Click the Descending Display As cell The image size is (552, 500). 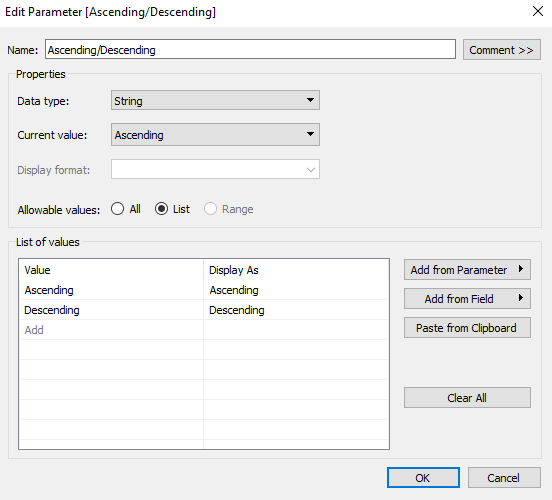tap(296, 310)
